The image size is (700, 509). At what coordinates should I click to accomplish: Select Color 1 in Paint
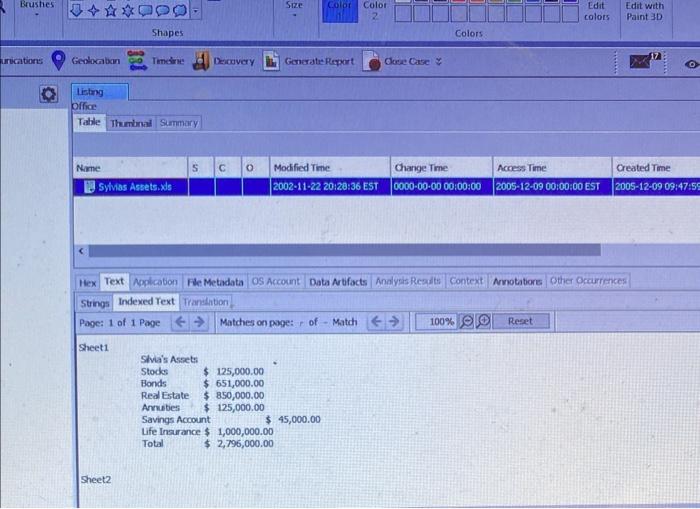(x=340, y=11)
